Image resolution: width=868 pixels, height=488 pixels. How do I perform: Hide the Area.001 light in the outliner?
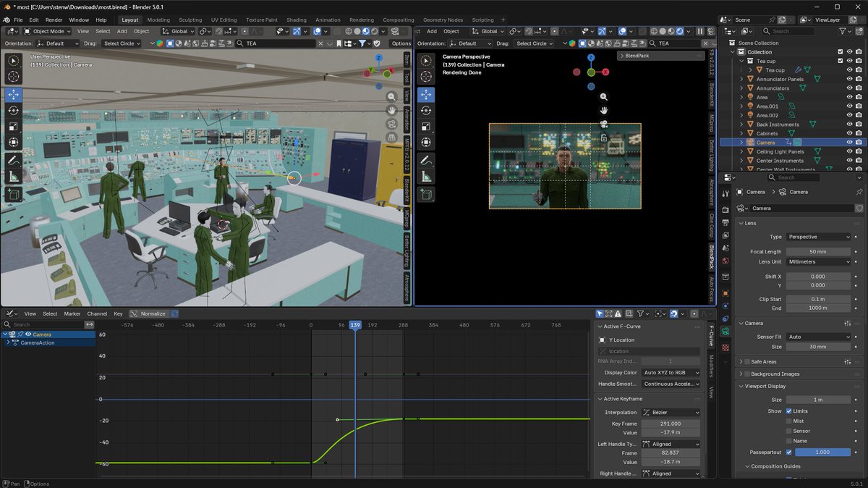pos(849,106)
